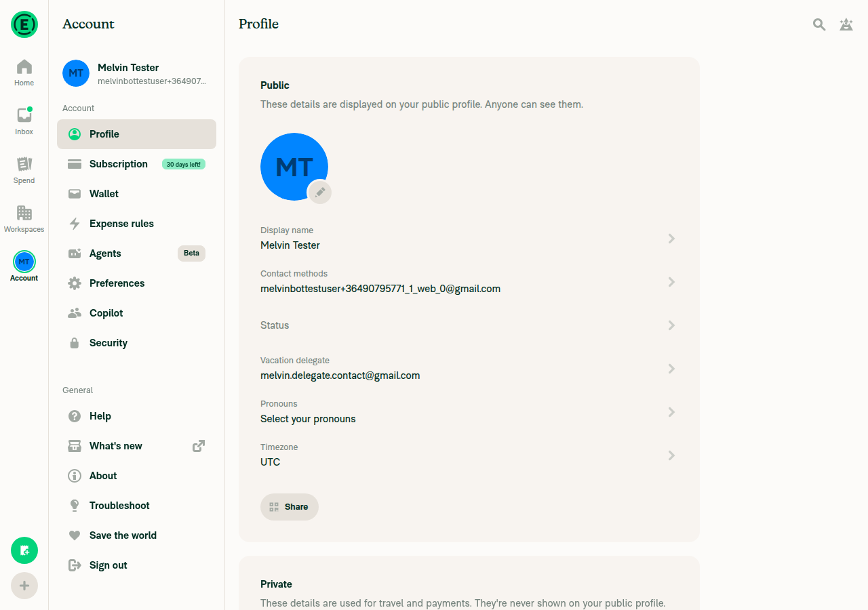This screenshot has width=868, height=610.
Task: Open the Pronouns selection row
Action: coord(469,412)
